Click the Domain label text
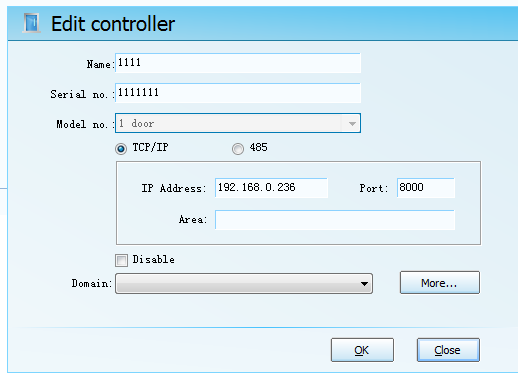The image size is (518, 381). [x=92, y=283]
